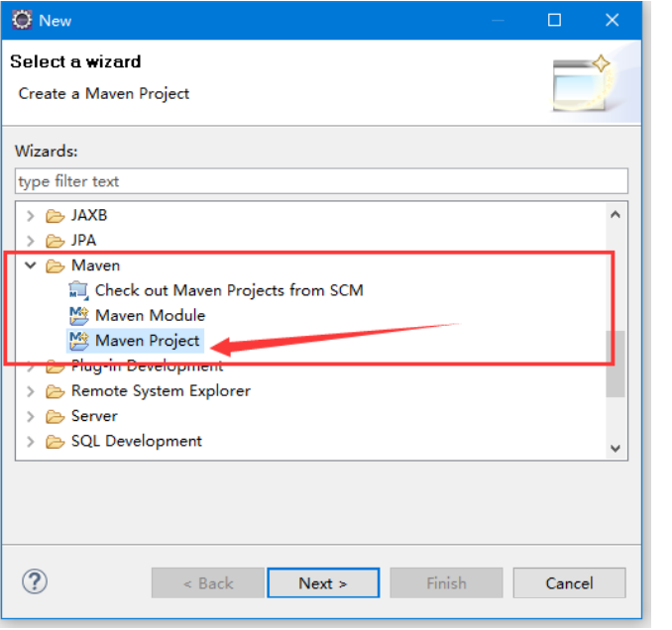Click the help question mark icon

35,581
